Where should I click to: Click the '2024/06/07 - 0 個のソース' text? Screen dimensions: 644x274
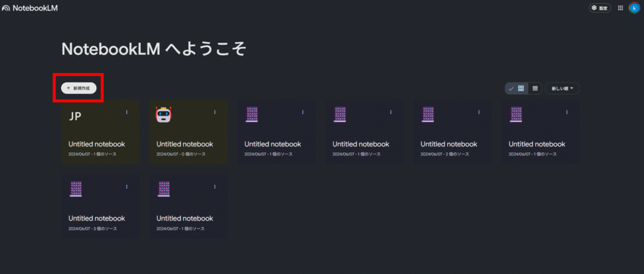tap(181, 154)
